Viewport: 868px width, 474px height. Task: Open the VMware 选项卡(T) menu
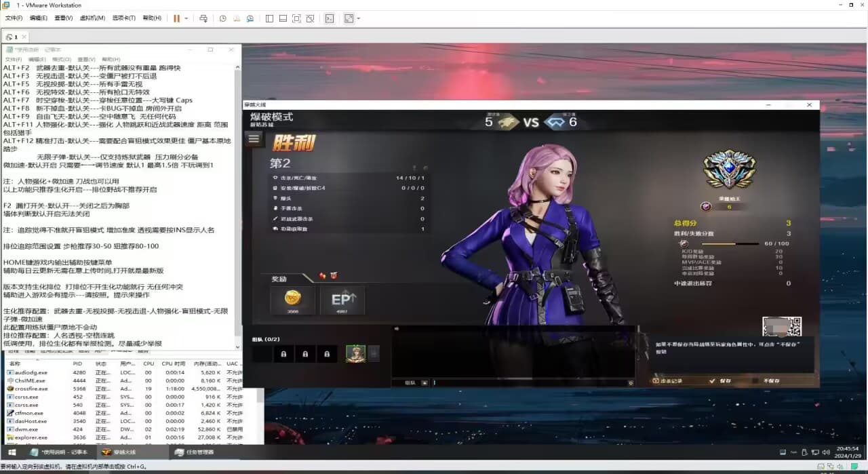pyautogui.click(x=123, y=18)
